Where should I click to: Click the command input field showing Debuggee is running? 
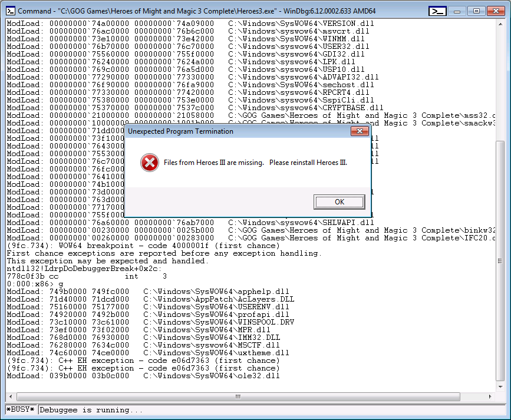point(272,410)
